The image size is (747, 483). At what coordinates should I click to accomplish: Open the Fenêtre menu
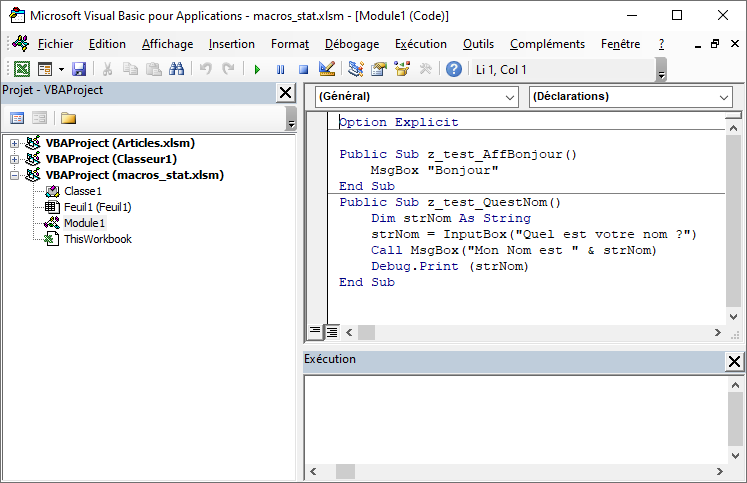point(620,44)
